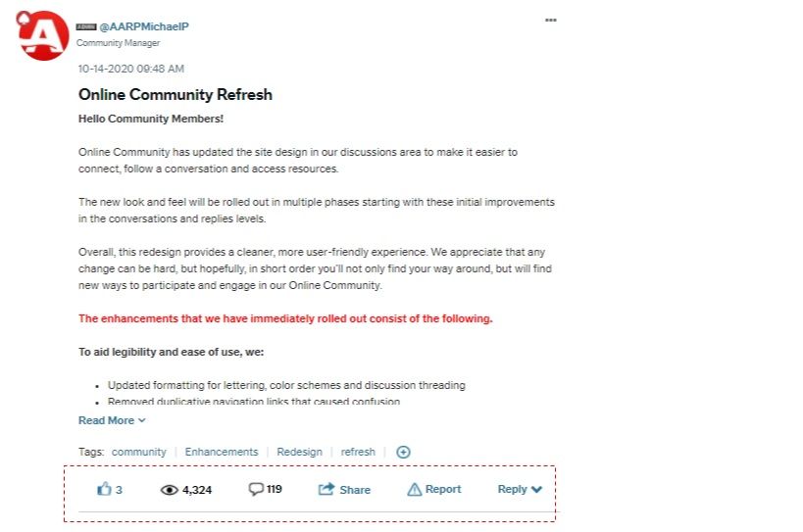This screenshot has height=532, width=803.
Task: Click the eye views icon
Action: 169,490
